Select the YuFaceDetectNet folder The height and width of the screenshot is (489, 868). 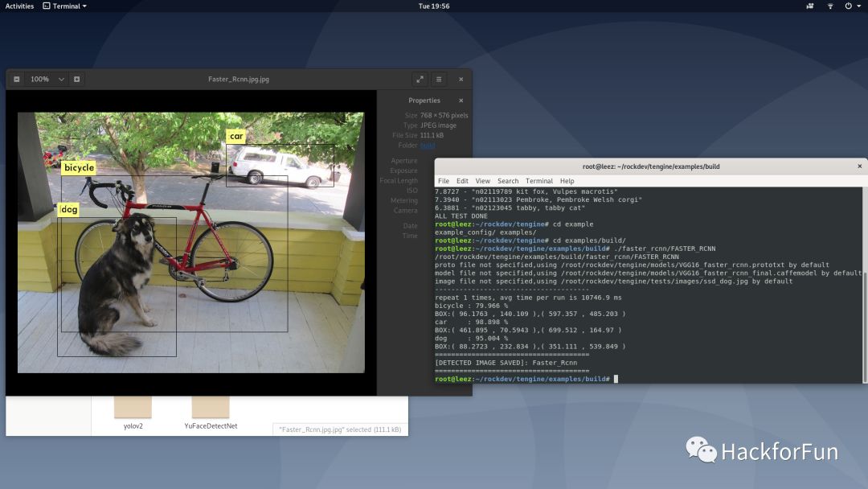(x=211, y=413)
